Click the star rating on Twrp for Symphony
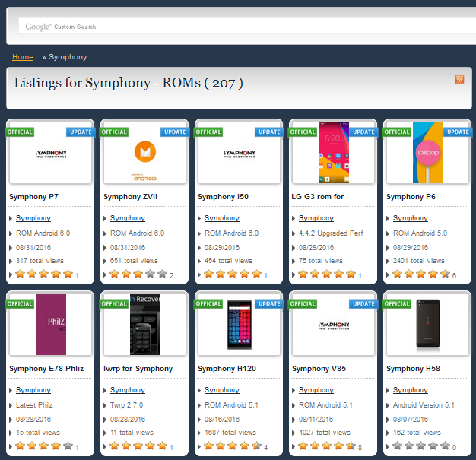476x460 pixels. click(x=138, y=446)
